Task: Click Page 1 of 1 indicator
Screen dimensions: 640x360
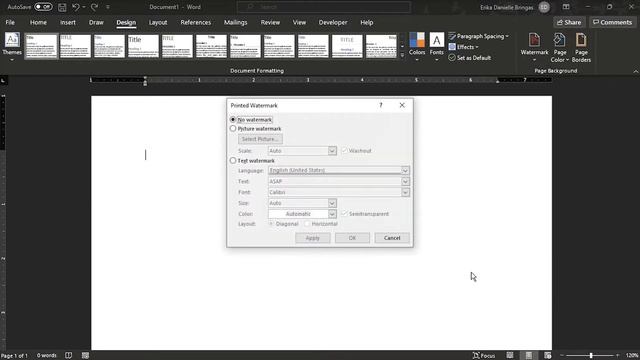Action: (15, 356)
